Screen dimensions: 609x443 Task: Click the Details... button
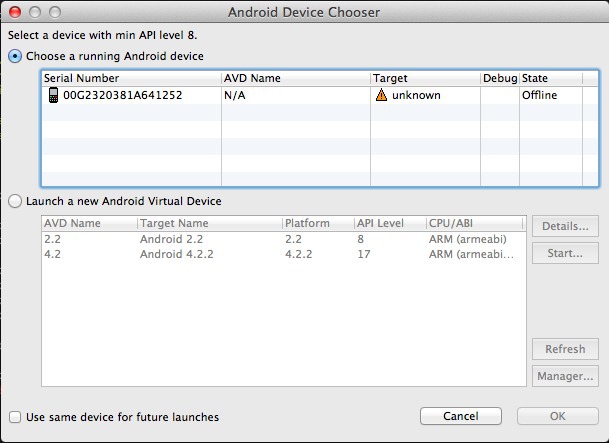[565, 226]
